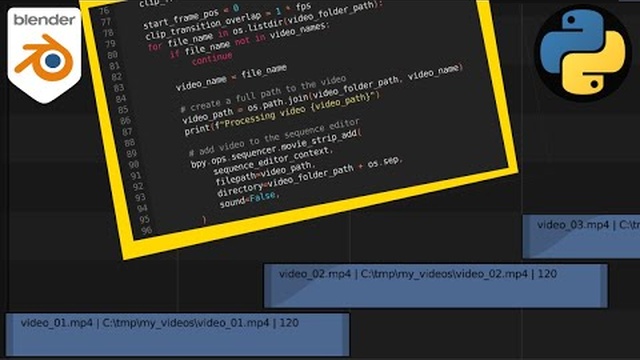Screen dimensions: 640x360
Task: Select the video_01.mp4 strip
Action: point(178,335)
